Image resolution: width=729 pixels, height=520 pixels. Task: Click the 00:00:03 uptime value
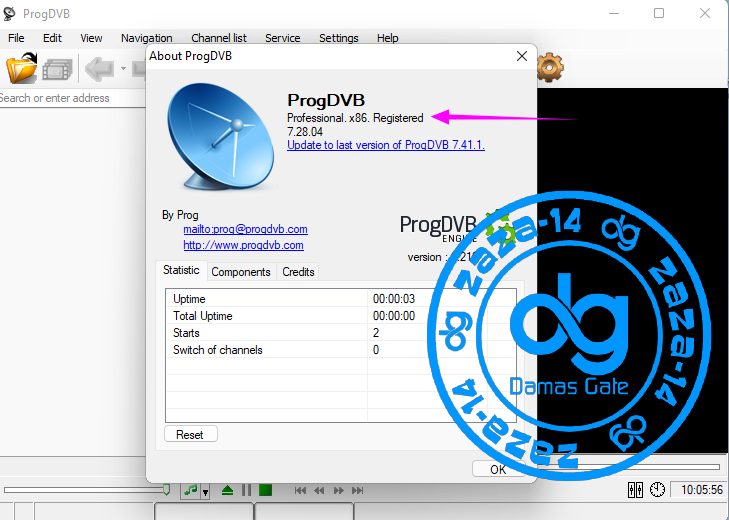point(394,299)
